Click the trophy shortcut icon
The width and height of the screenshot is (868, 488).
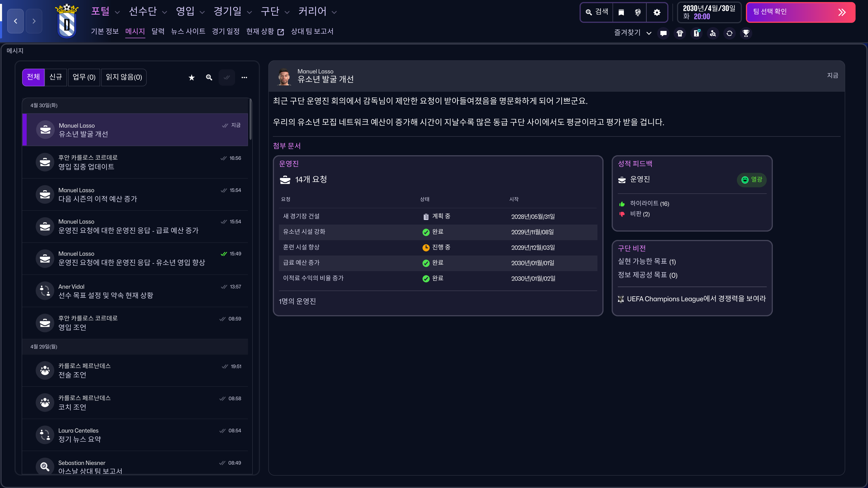pyautogui.click(x=746, y=33)
